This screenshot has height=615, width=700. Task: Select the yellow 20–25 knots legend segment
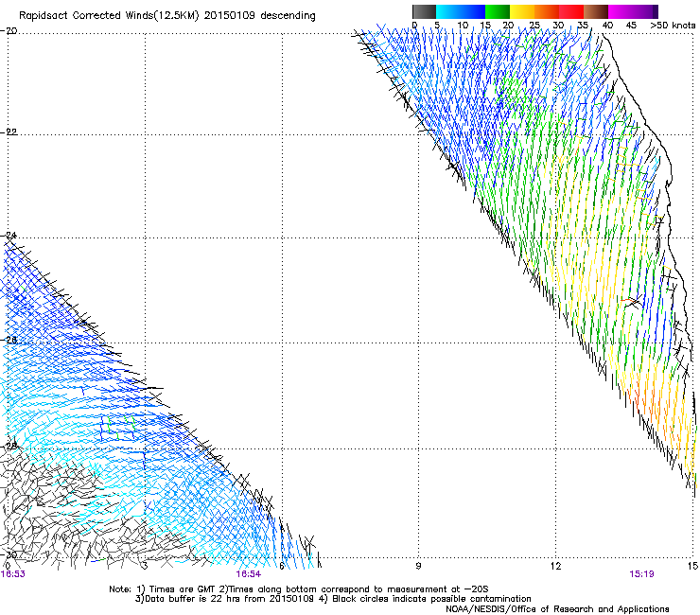522,11
